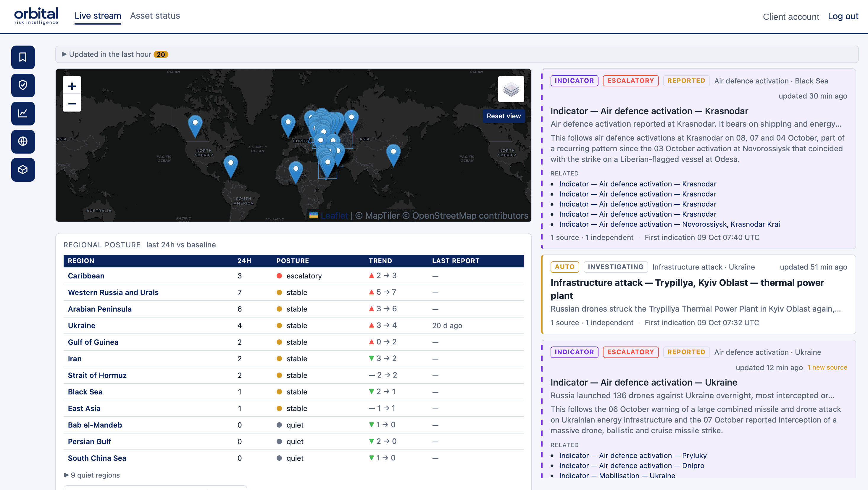This screenshot has width=868, height=490.
Task: Open Indicator Air defence activation Ukraine headline
Action: 643,382
